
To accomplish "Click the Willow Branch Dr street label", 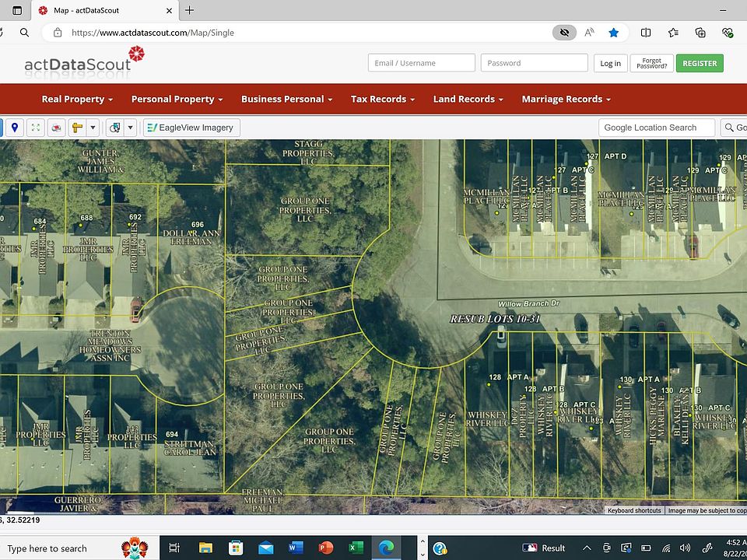I will tap(528, 304).
